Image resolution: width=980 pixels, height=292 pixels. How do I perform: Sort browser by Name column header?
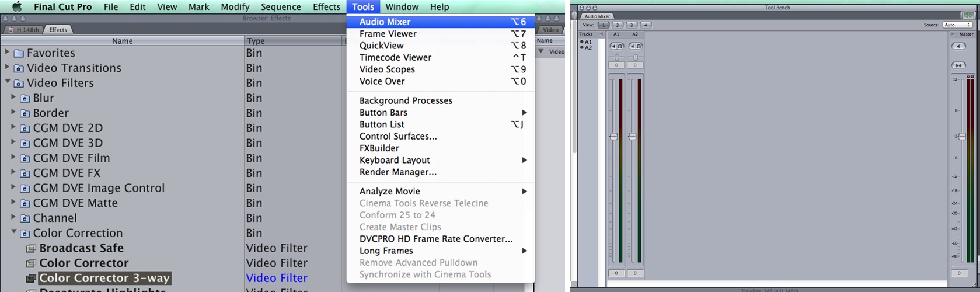click(122, 41)
